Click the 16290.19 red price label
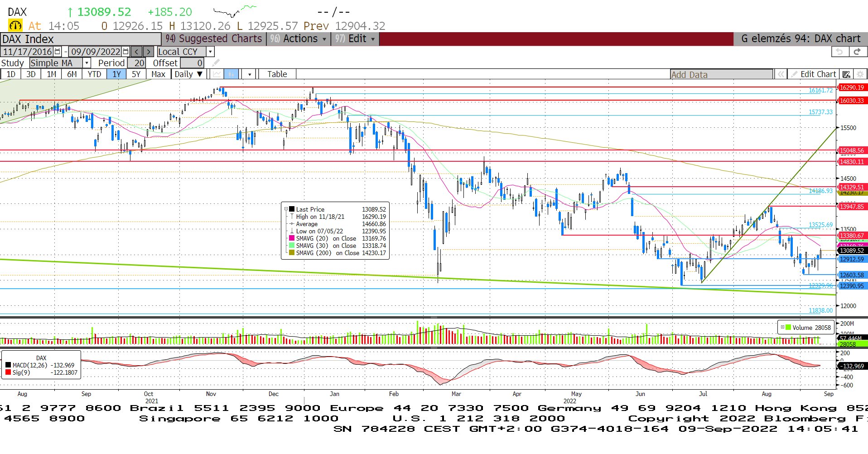 click(852, 87)
